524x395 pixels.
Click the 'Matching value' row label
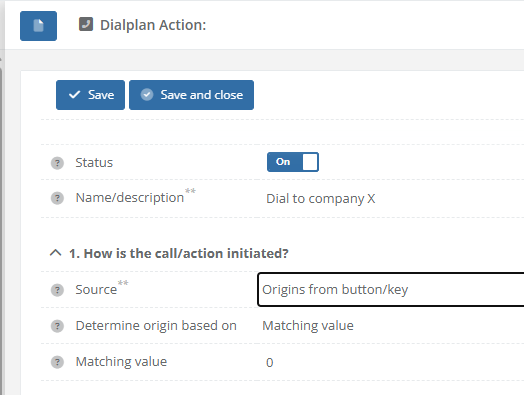click(x=121, y=362)
